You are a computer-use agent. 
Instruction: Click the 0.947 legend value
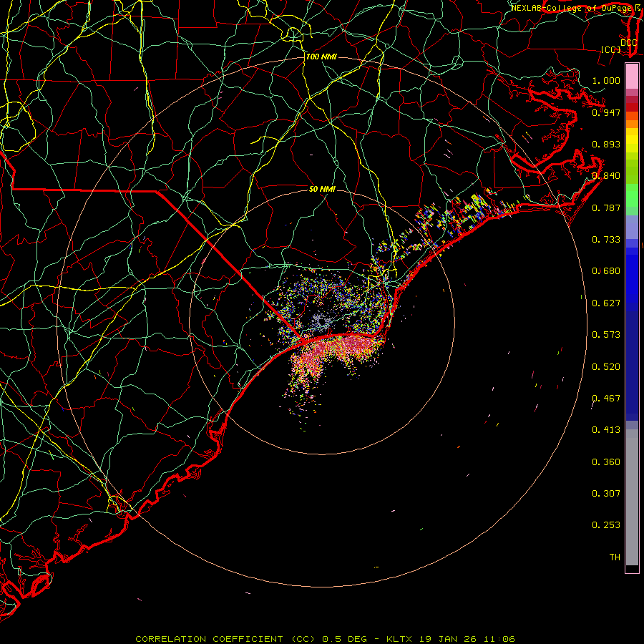pyautogui.click(x=606, y=112)
